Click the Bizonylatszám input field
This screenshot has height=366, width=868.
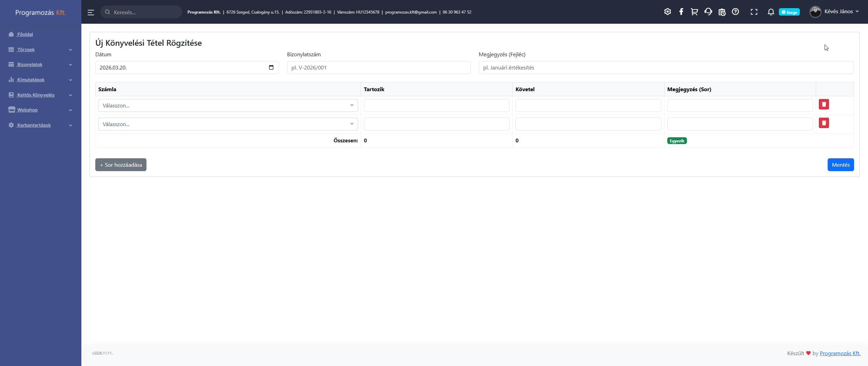click(378, 67)
